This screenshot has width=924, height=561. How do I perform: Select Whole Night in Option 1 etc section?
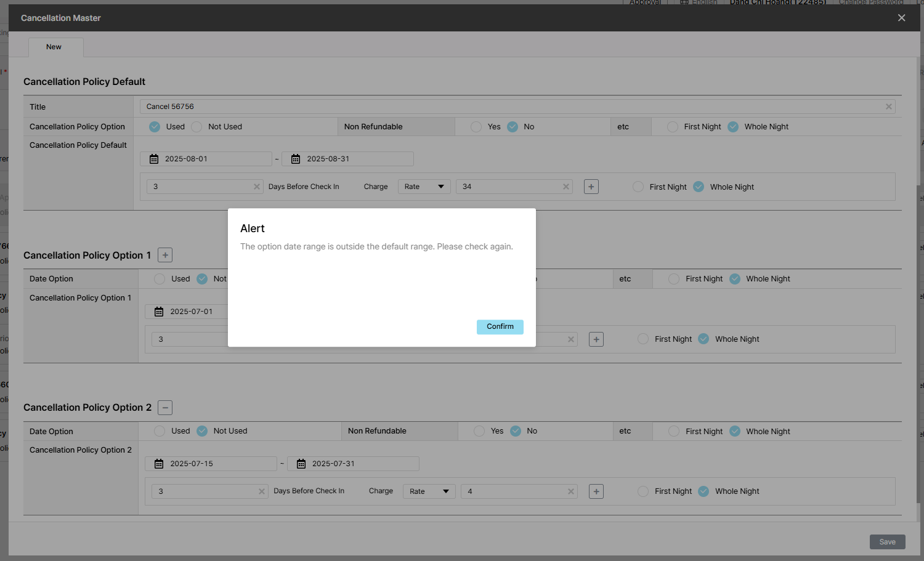[x=735, y=279]
